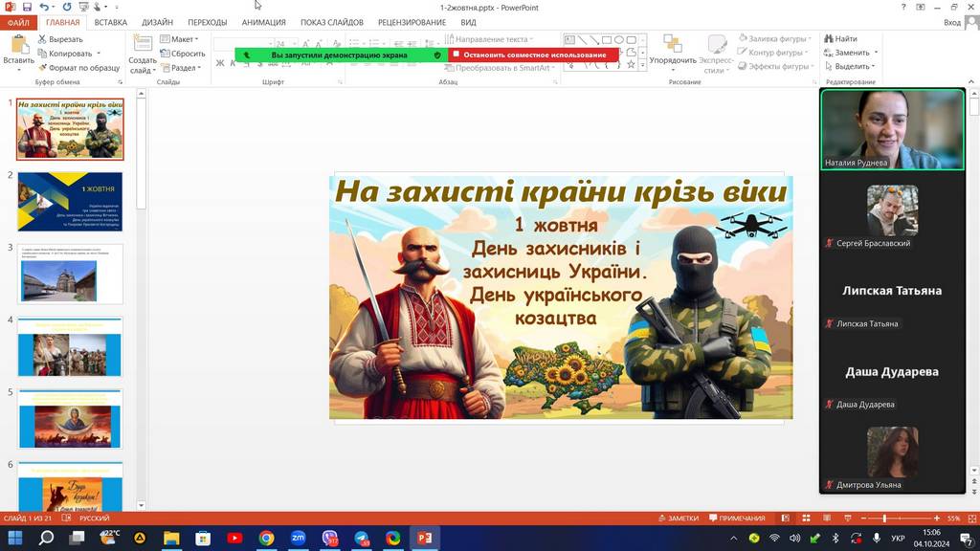Switch to Slide Sorter view
The image size is (980, 551).
pyautogui.click(x=806, y=518)
